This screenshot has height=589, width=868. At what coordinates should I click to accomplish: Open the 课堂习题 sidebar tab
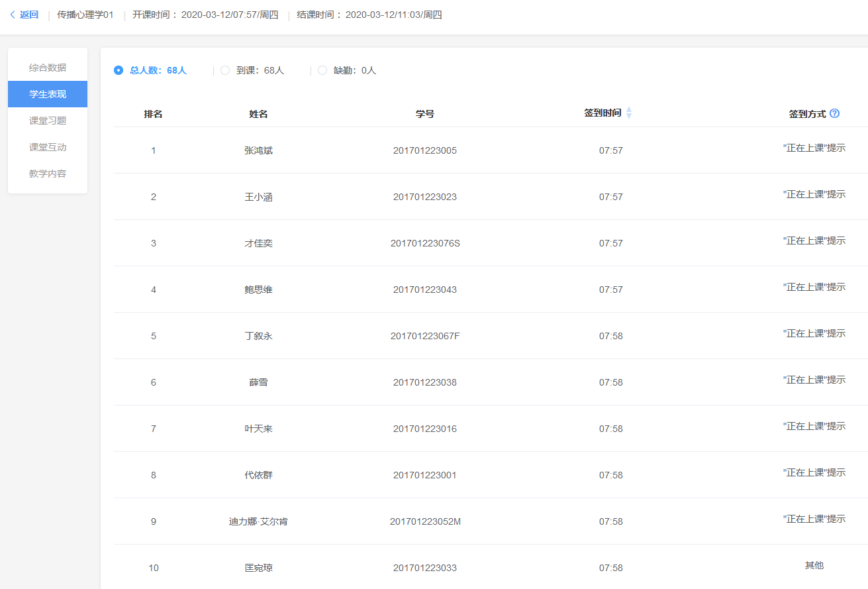coord(48,121)
